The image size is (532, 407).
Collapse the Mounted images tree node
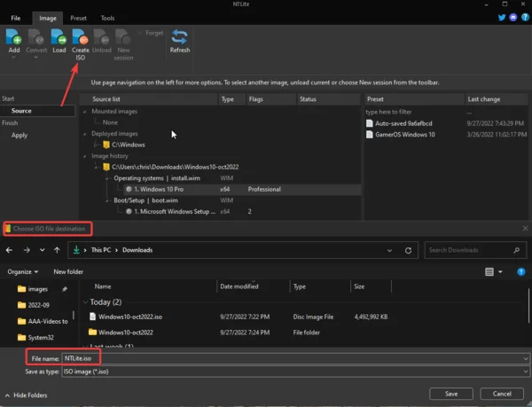(x=85, y=112)
